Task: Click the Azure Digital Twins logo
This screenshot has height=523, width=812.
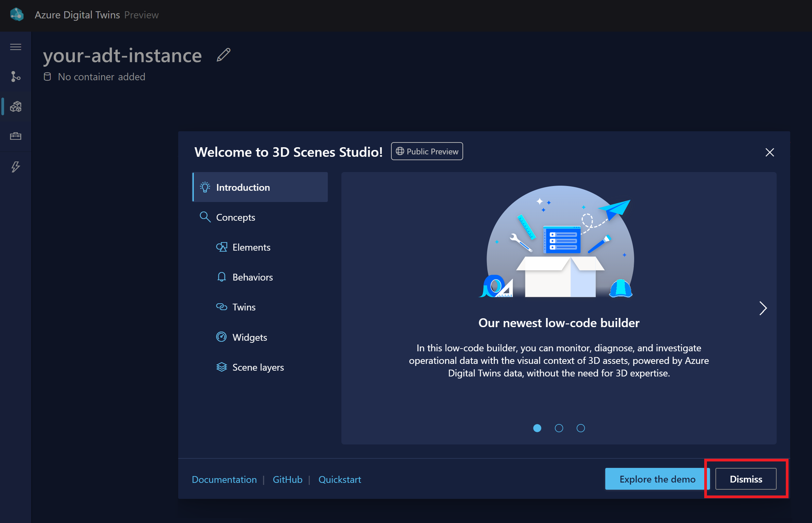Action: coord(17,15)
